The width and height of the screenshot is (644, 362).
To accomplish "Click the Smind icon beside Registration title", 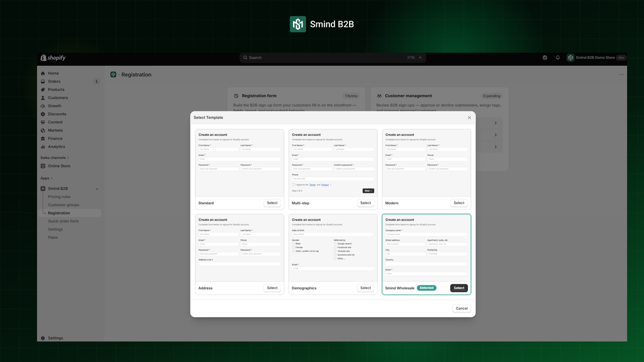I will (113, 75).
